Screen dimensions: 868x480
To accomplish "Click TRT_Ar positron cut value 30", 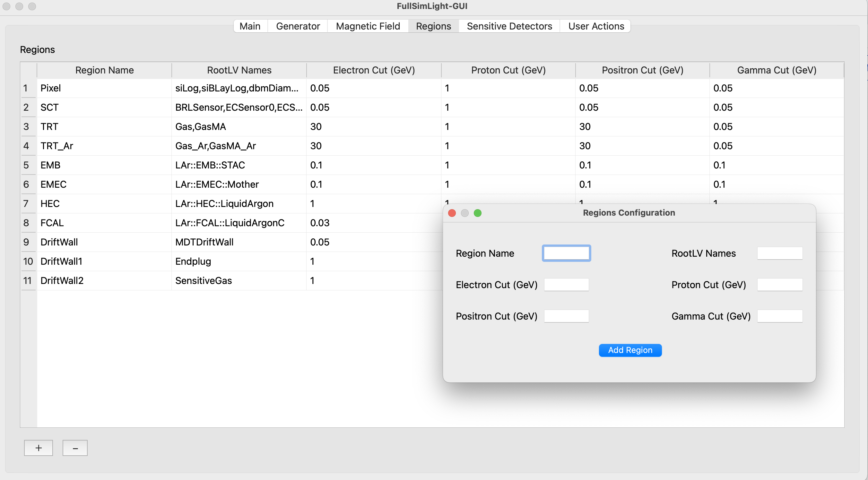I will point(643,146).
